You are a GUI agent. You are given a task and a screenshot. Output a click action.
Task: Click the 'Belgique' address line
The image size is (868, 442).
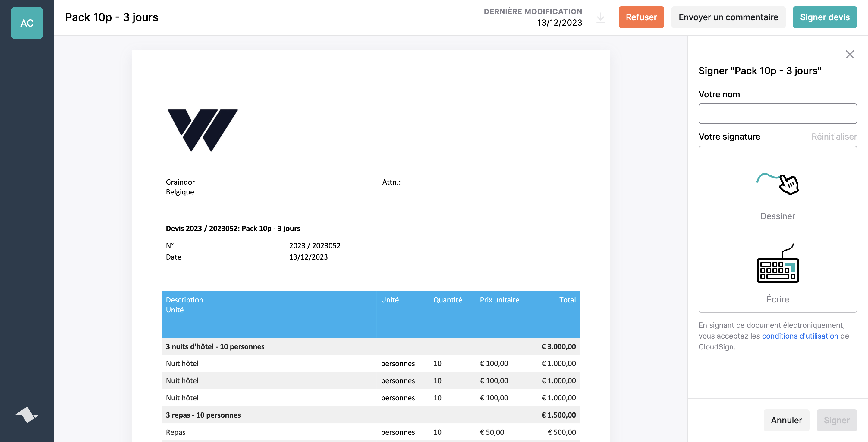tap(180, 192)
